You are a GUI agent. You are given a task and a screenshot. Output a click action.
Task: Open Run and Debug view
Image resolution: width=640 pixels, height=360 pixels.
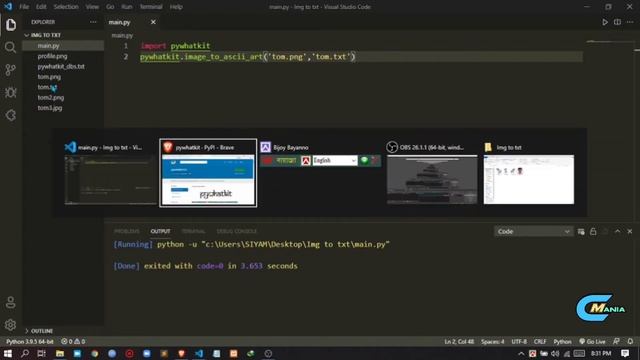[11, 92]
